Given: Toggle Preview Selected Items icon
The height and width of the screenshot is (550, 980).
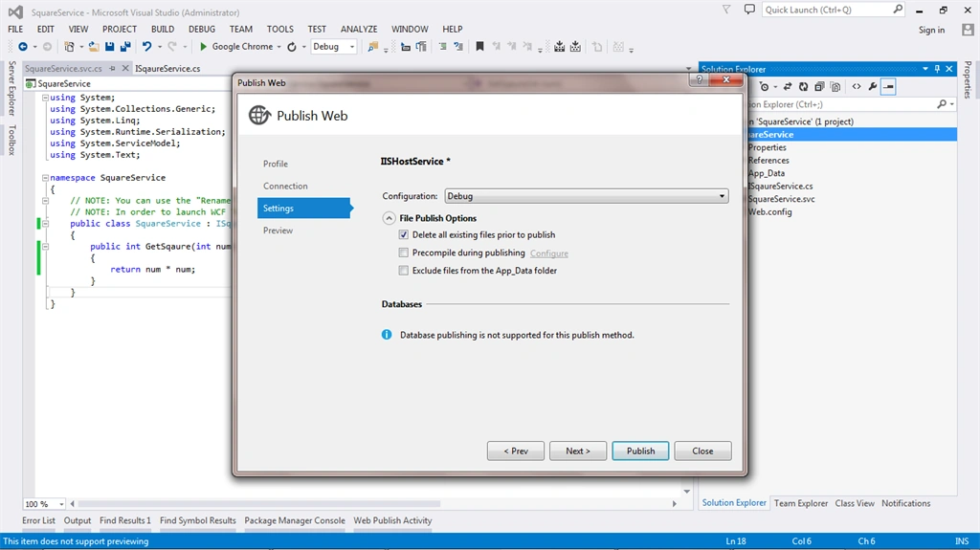Looking at the screenshot, I should (x=888, y=87).
